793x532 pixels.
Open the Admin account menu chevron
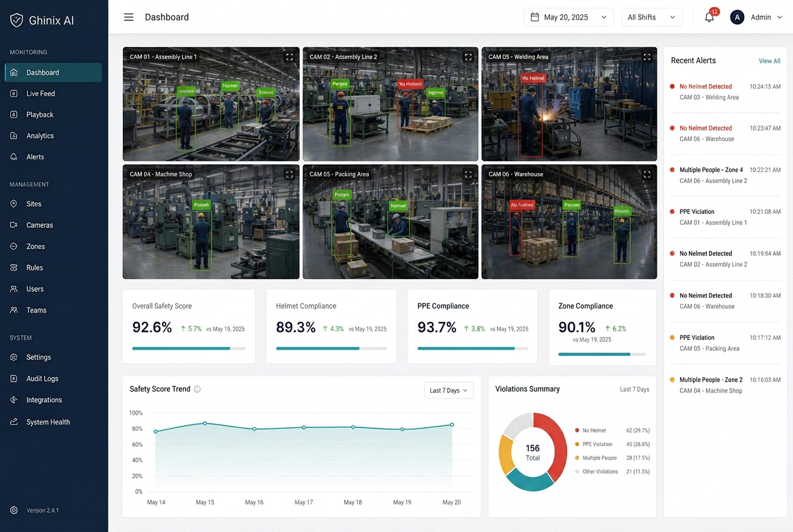[x=780, y=18]
